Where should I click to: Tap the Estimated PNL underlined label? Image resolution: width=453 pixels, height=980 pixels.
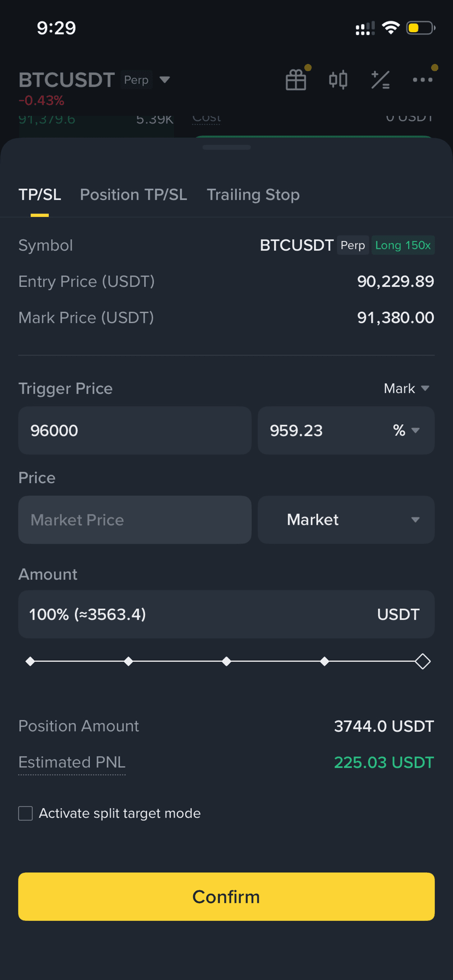click(x=72, y=762)
